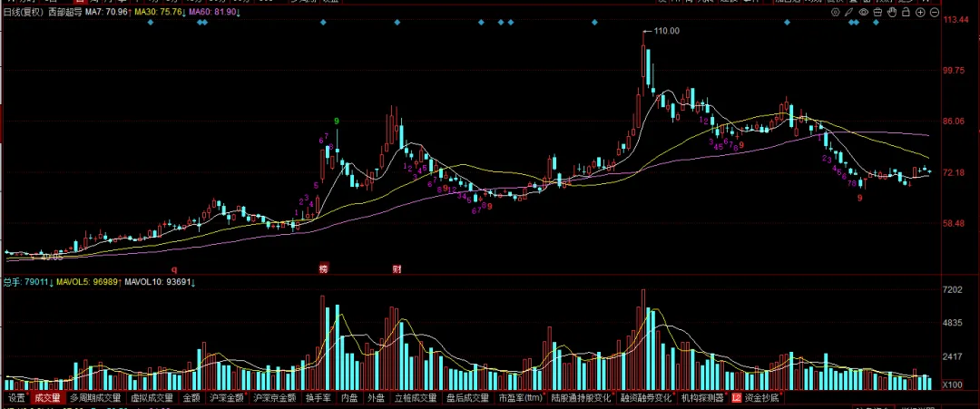980x409 pixels.
Task: Click the 58.48 price axis label
Action: click(x=955, y=223)
